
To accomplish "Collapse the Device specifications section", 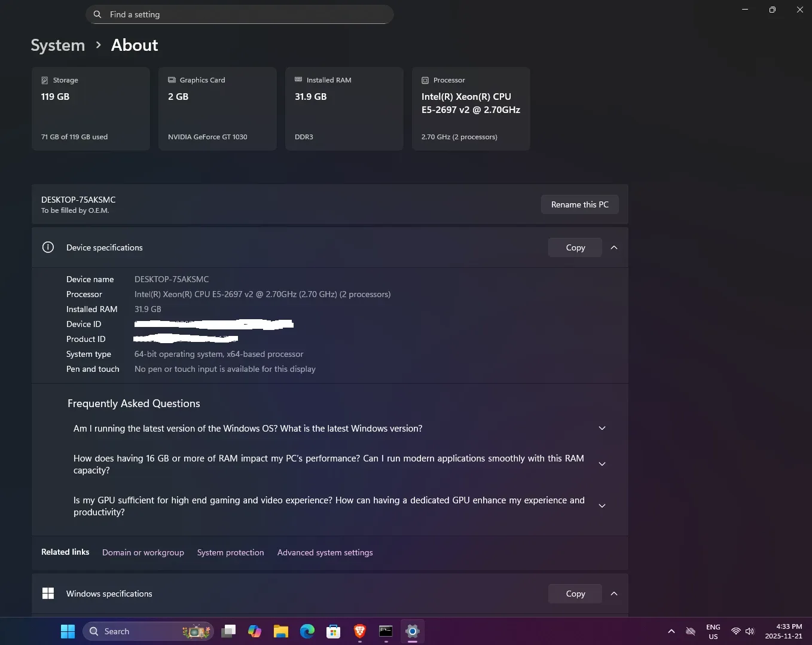I will pyautogui.click(x=613, y=247).
